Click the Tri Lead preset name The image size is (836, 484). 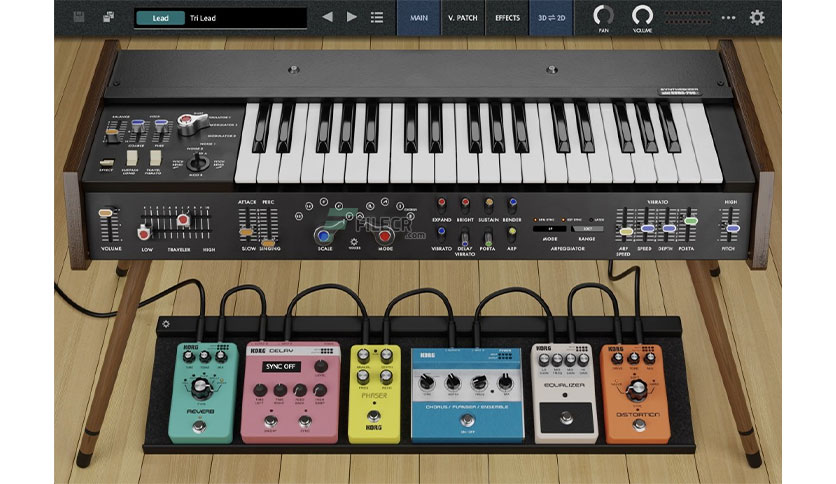(203, 18)
